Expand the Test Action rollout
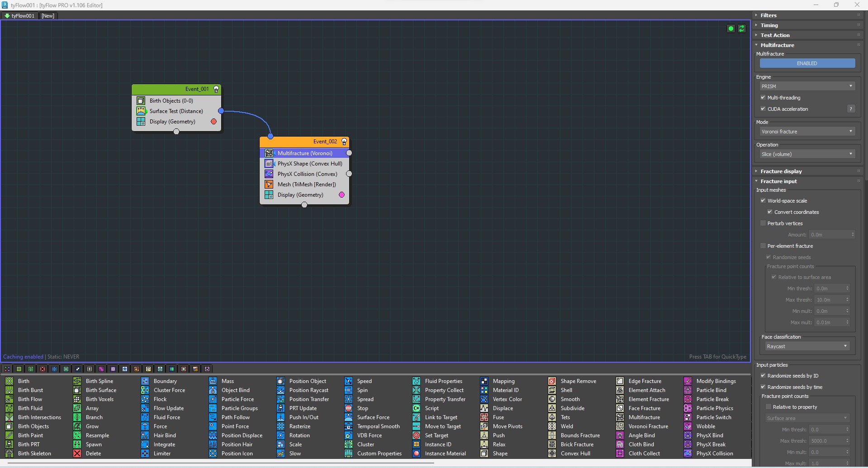Viewport: 868px width, 468px height. (x=807, y=35)
